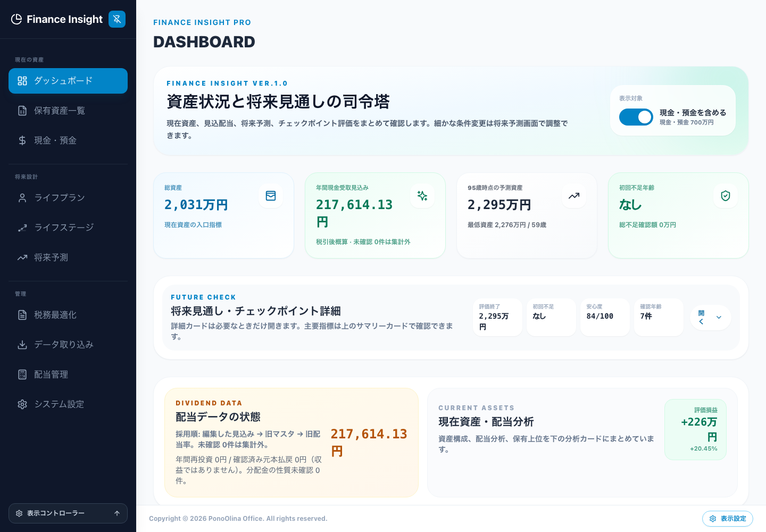Click the 安心度 84/100 chip
The image size is (766, 532).
[605, 317]
